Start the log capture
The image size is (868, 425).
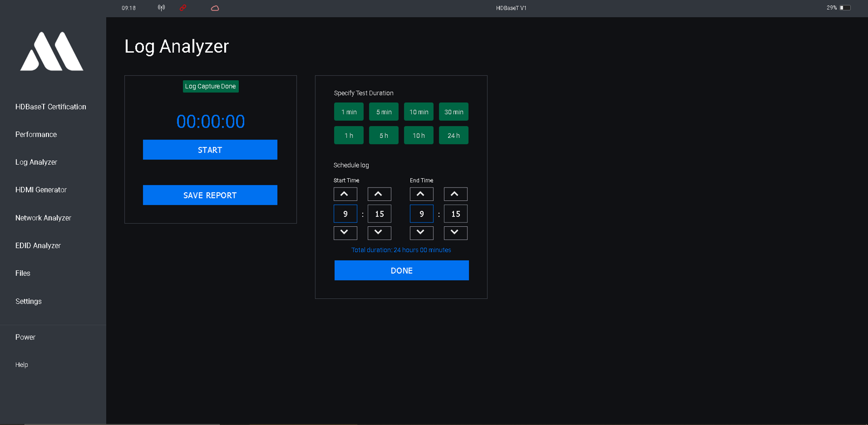click(210, 150)
